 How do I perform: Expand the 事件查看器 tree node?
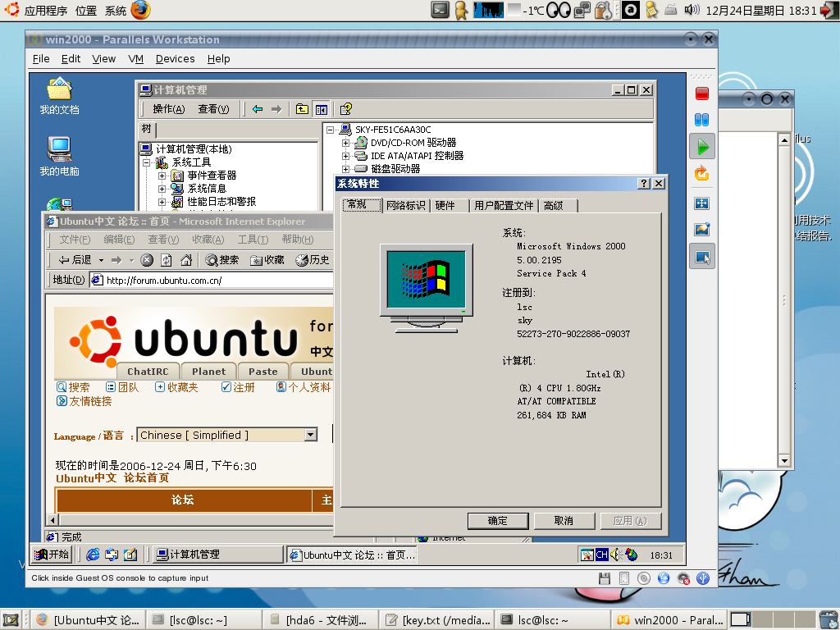pos(162,176)
